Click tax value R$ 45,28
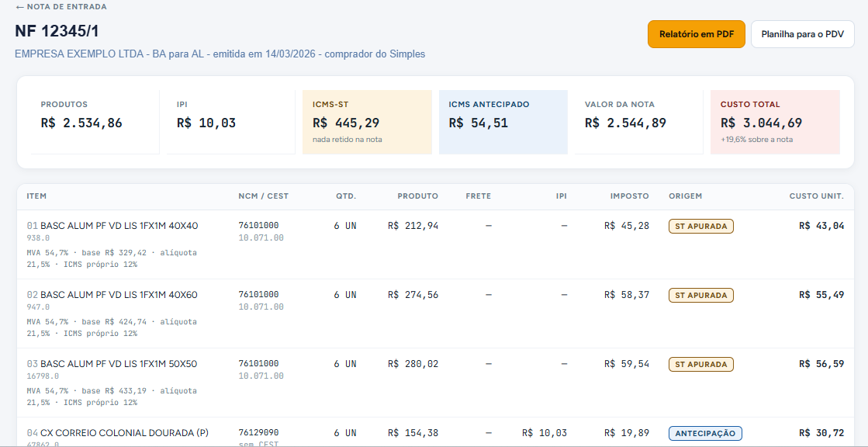 (627, 226)
